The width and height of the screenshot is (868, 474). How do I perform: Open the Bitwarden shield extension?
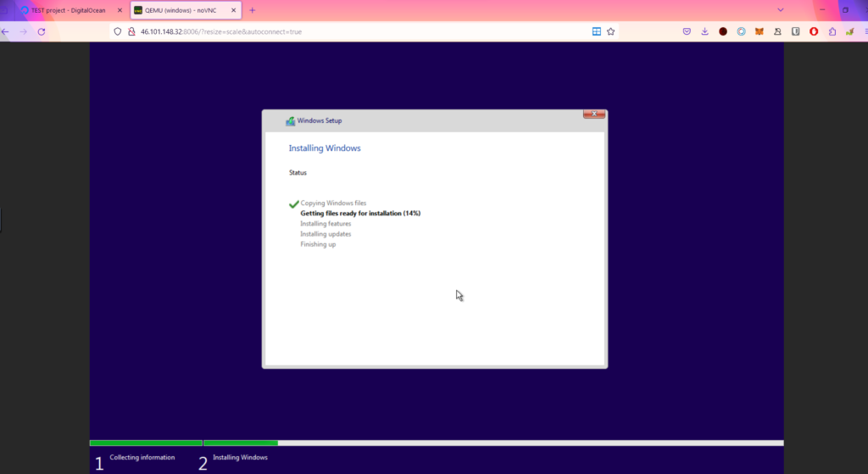tap(795, 31)
